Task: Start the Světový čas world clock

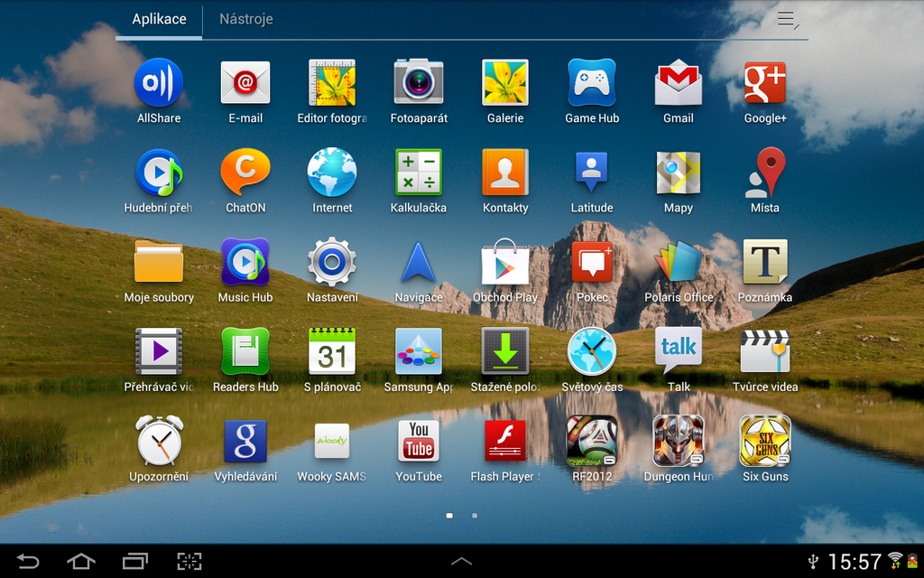Action: pyautogui.click(x=592, y=350)
